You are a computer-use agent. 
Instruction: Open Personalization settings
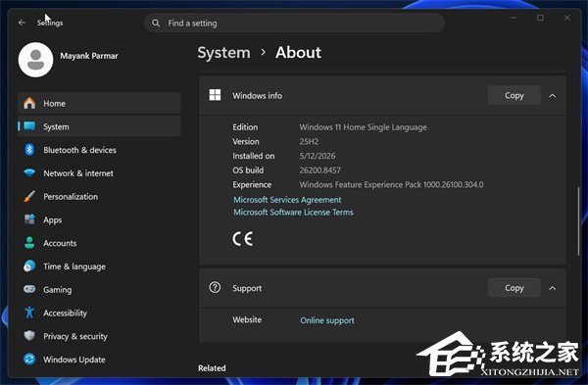click(99, 196)
